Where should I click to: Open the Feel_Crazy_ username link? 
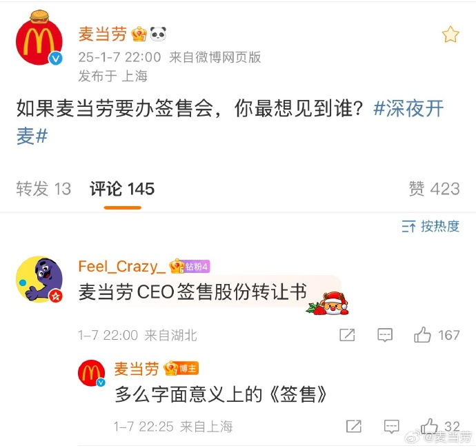point(122,267)
